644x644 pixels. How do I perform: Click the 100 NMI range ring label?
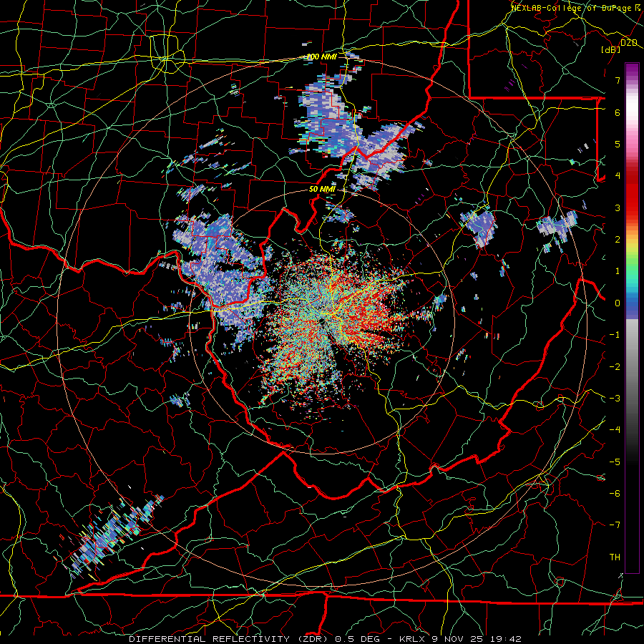tap(321, 57)
